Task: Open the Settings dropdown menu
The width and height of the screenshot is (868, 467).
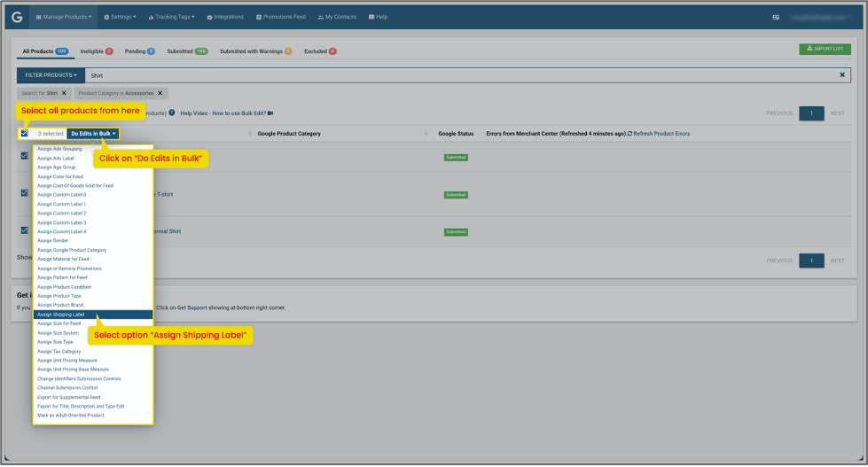Action: pos(120,17)
